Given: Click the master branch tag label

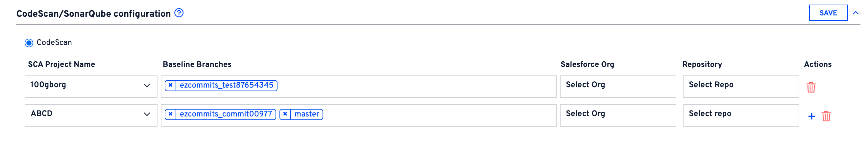Looking at the screenshot, I should point(307,114).
